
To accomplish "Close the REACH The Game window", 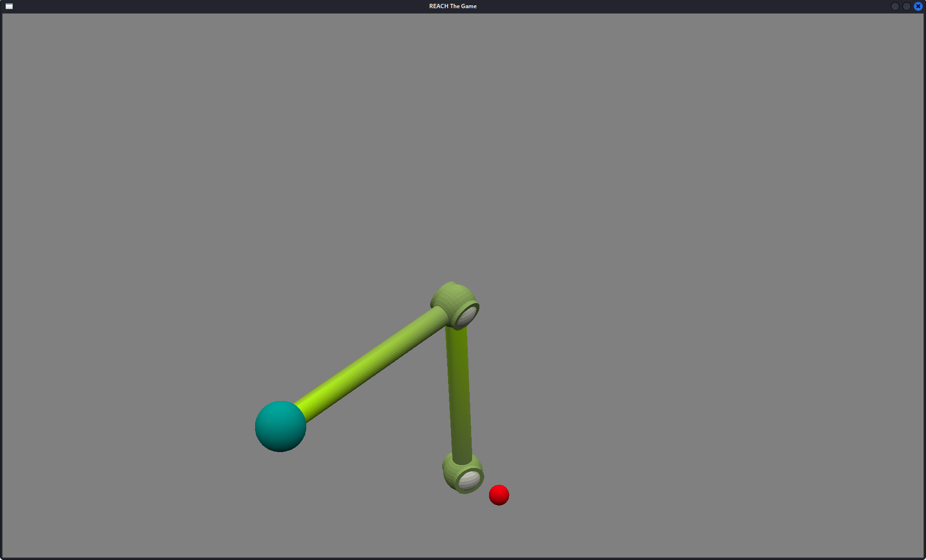I will coord(918,6).
